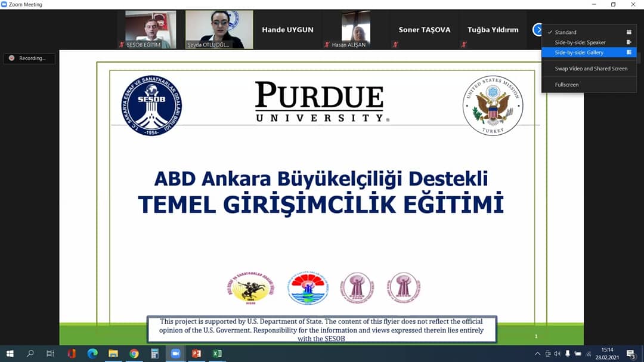This screenshot has height=362, width=644.
Task: Open the notification center icon
Action: coord(630,354)
